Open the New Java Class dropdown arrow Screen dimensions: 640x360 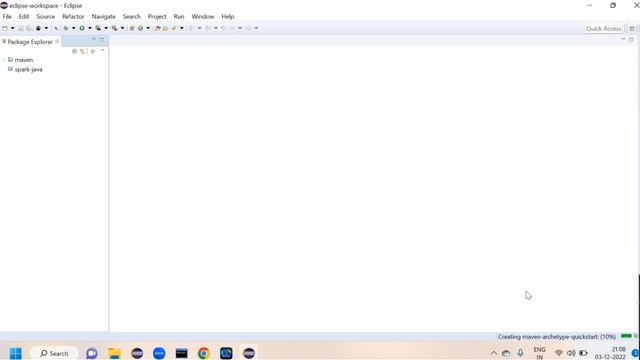(x=148, y=28)
